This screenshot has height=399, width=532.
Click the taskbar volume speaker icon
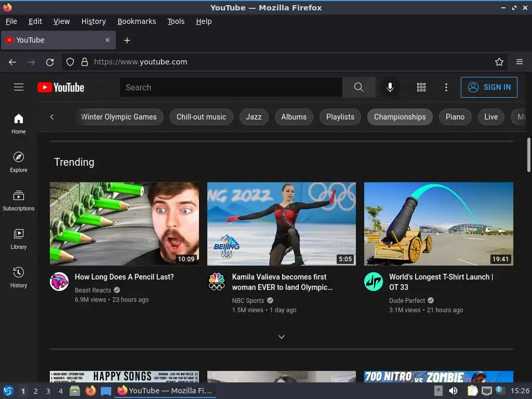[453, 391]
